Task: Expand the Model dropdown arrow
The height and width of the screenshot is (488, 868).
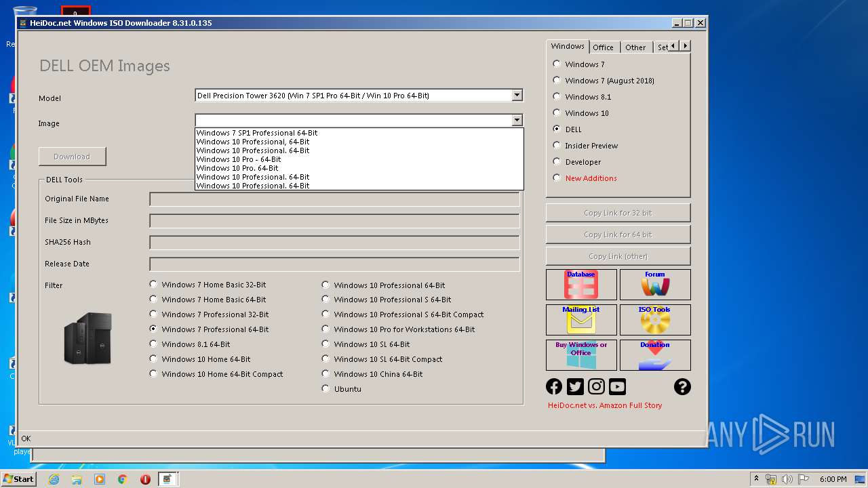Action: [x=517, y=95]
